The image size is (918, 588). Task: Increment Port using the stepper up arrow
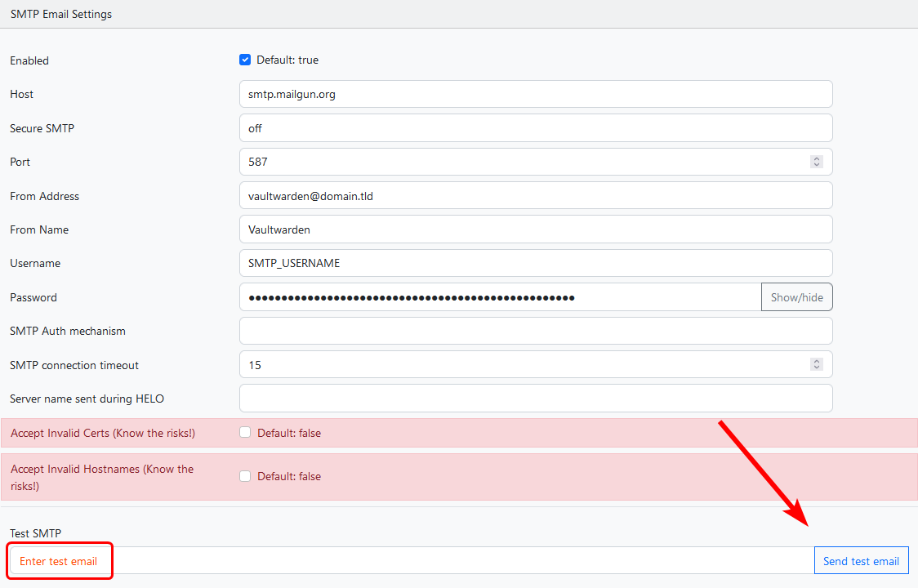tap(816, 158)
